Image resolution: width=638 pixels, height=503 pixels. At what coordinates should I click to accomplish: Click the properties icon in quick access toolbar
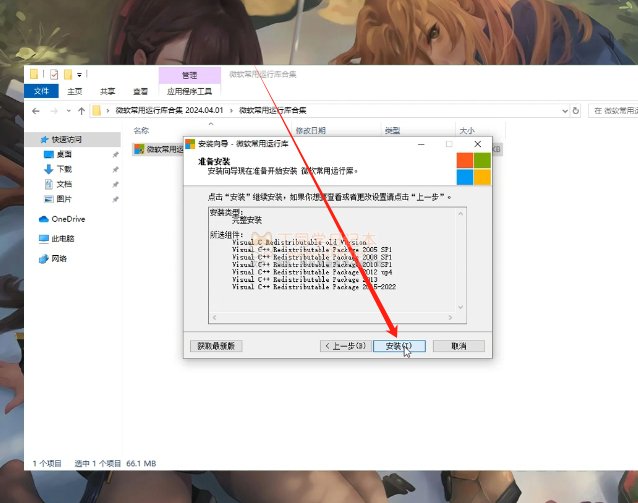click(x=54, y=74)
